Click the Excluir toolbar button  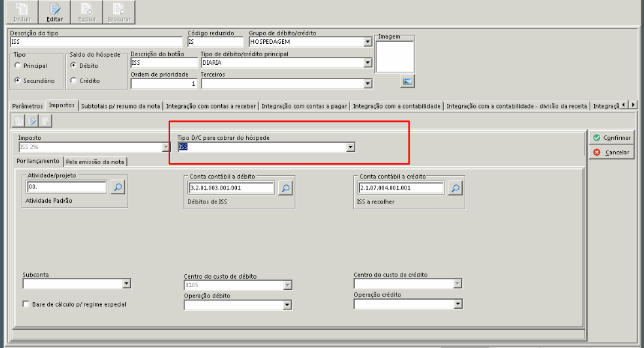pyautogui.click(x=87, y=12)
